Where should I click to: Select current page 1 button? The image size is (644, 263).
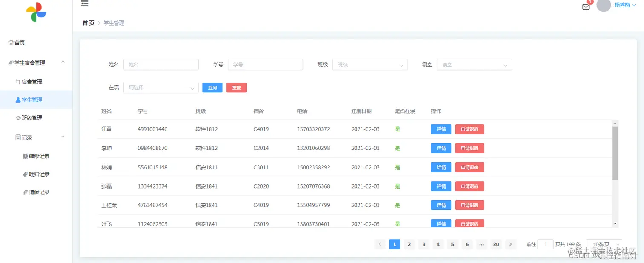(x=394, y=244)
